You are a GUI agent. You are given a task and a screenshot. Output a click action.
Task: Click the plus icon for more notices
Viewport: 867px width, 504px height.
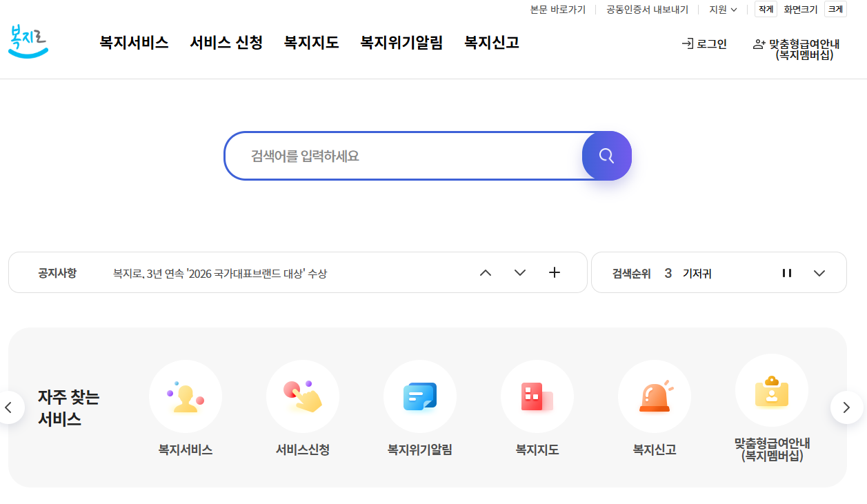click(x=555, y=272)
